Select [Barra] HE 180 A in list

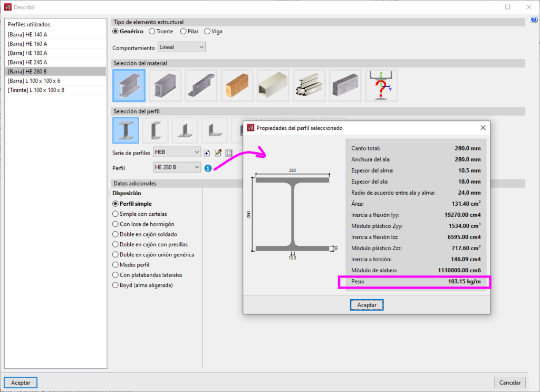(55, 53)
